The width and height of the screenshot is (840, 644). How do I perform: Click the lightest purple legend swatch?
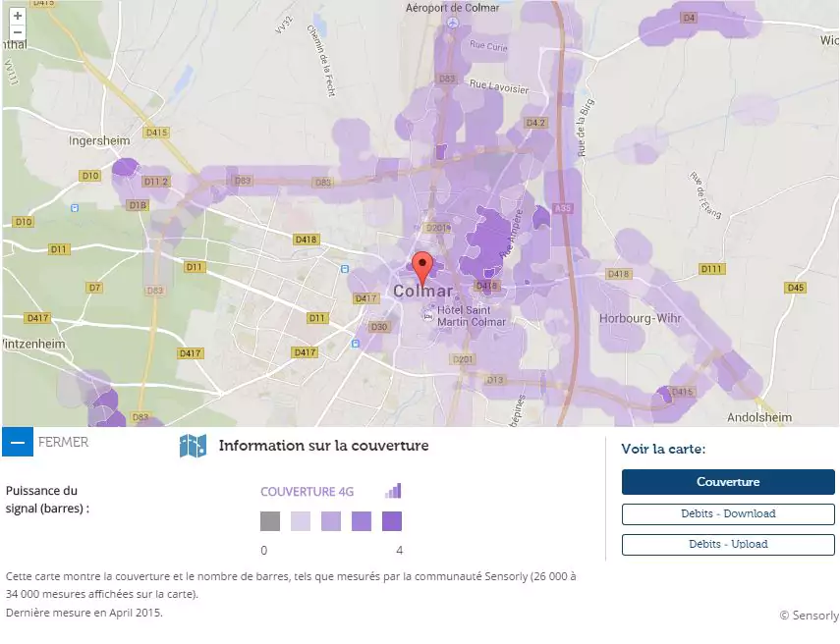pos(301,521)
